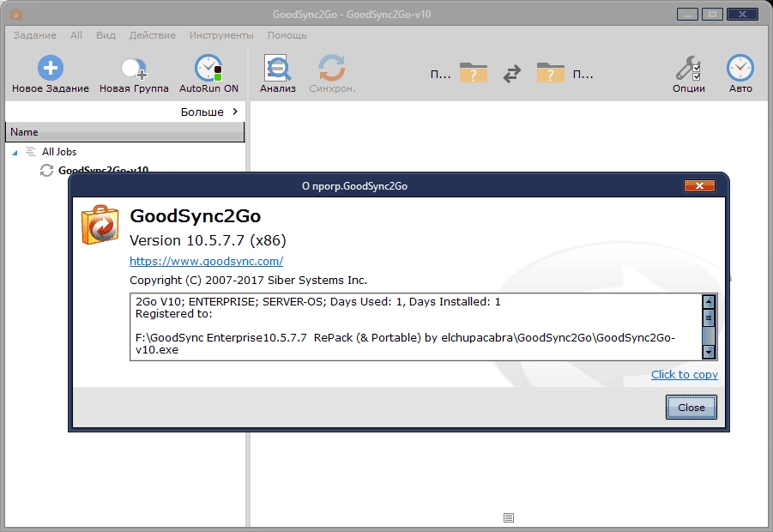Collapse the All Jobs tree node
The width and height of the screenshot is (773, 532).
click(x=15, y=153)
